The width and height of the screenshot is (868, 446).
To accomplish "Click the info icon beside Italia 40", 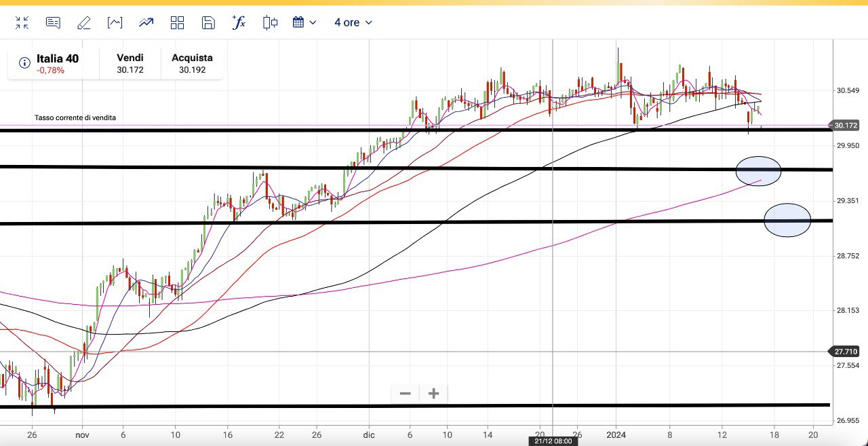I will point(24,63).
